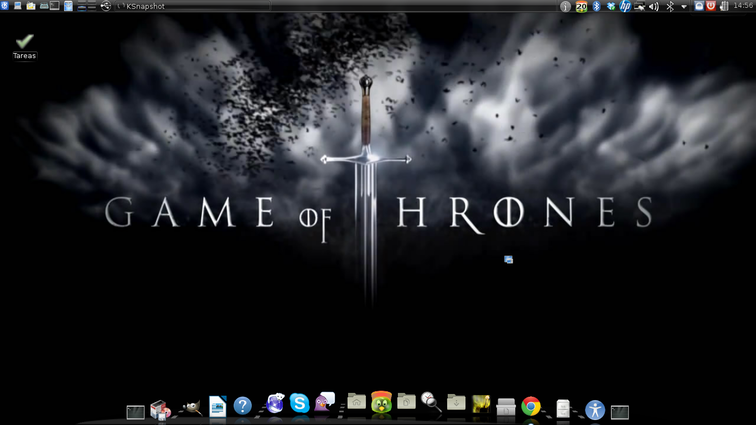The image size is (756, 425).
Task: Open the Accessibility icon in dock
Action: 595,410
